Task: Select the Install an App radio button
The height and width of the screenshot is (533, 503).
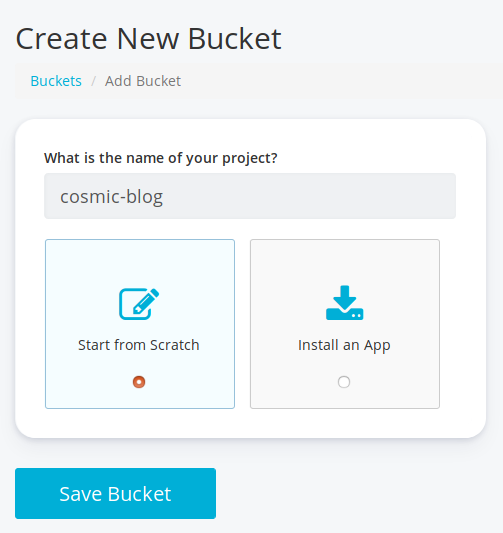Action: point(344,382)
